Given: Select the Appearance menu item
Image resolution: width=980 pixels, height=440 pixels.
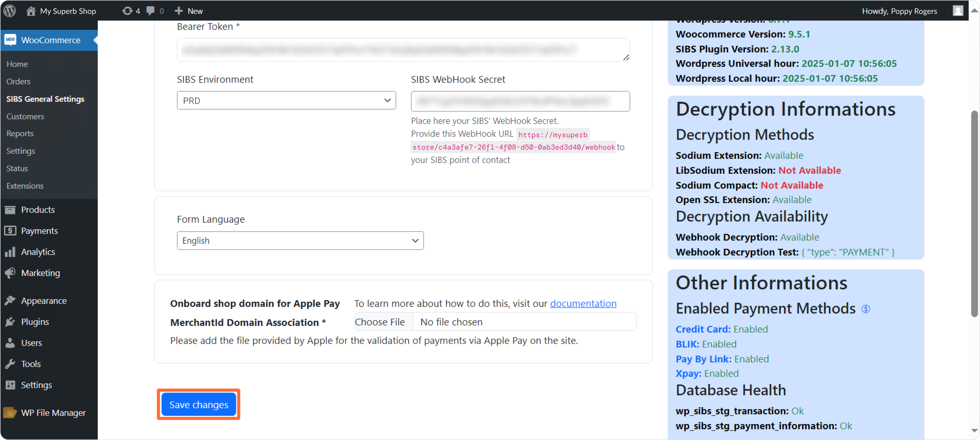Looking at the screenshot, I should pyautogui.click(x=44, y=301).
